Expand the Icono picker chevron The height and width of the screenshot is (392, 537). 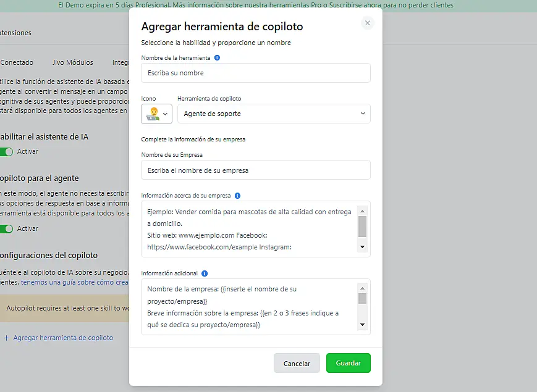[165, 114]
